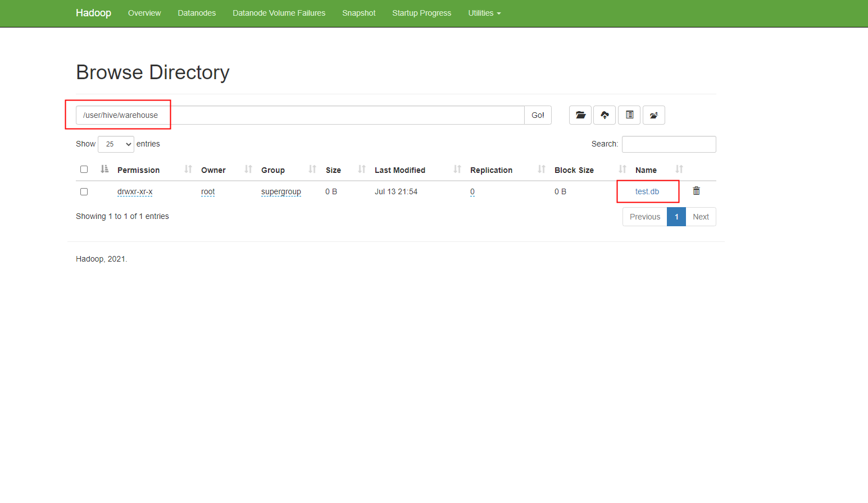The height and width of the screenshot is (503, 868).
Task: Go to the Datanodes page
Action: (197, 13)
